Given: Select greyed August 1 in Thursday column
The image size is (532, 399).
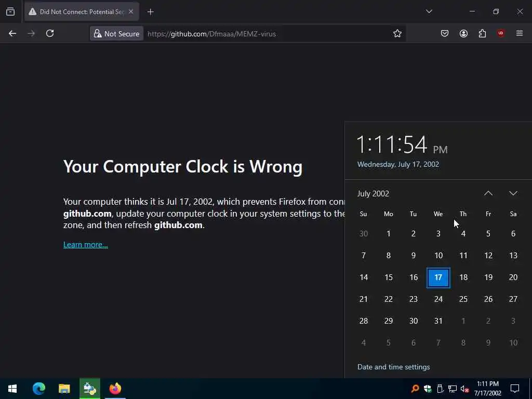Looking at the screenshot, I should tap(463, 321).
